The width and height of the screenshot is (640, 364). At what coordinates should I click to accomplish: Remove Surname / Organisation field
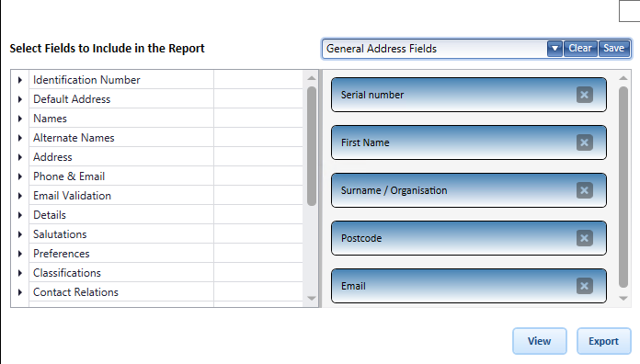click(585, 190)
